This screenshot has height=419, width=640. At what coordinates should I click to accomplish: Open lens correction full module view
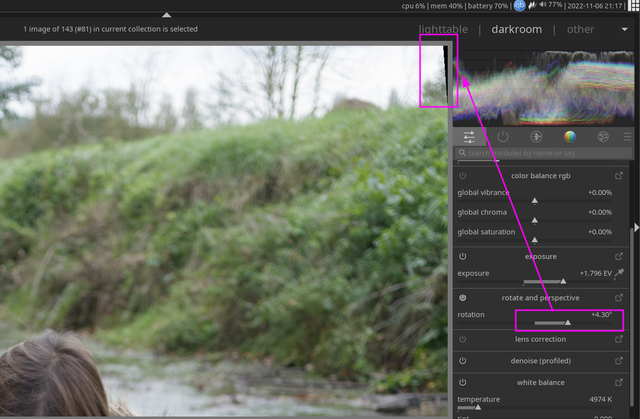pos(619,339)
